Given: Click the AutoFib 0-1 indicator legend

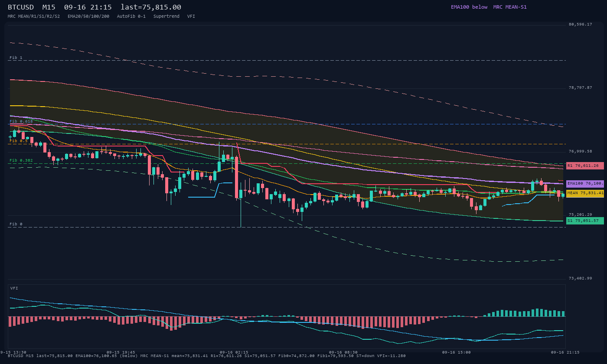Looking at the screenshot, I should point(131,16).
